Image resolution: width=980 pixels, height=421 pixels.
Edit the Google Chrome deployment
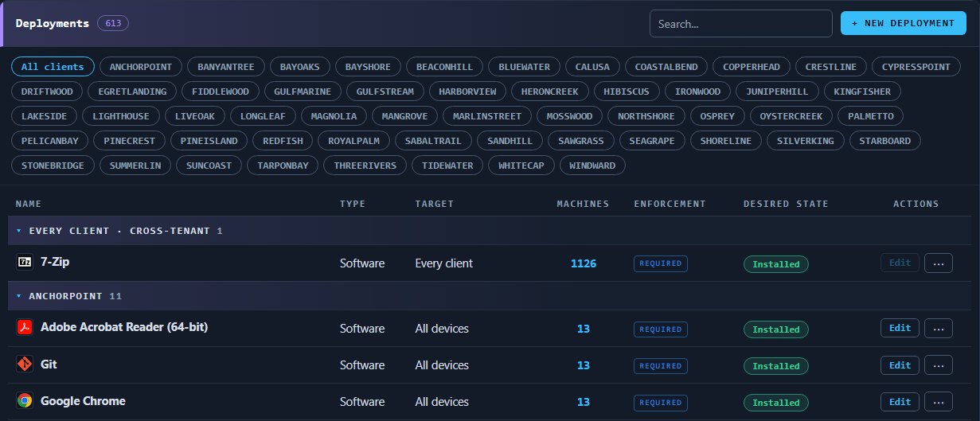900,402
